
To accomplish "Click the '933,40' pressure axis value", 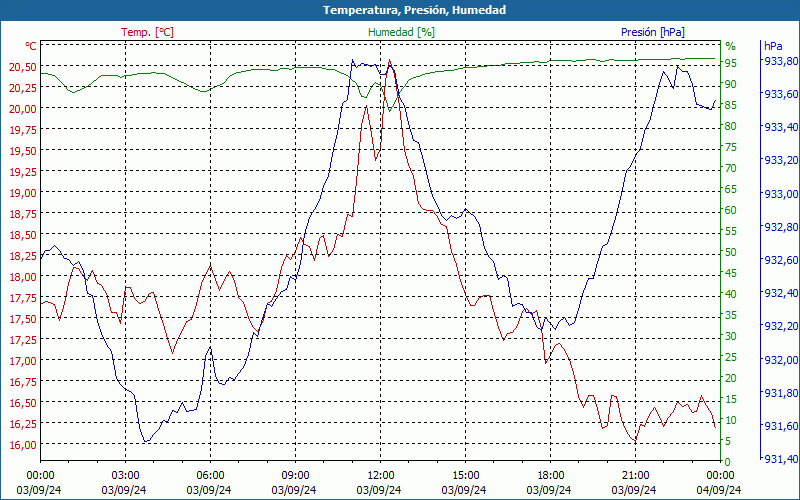I will [x=781, y=127].
